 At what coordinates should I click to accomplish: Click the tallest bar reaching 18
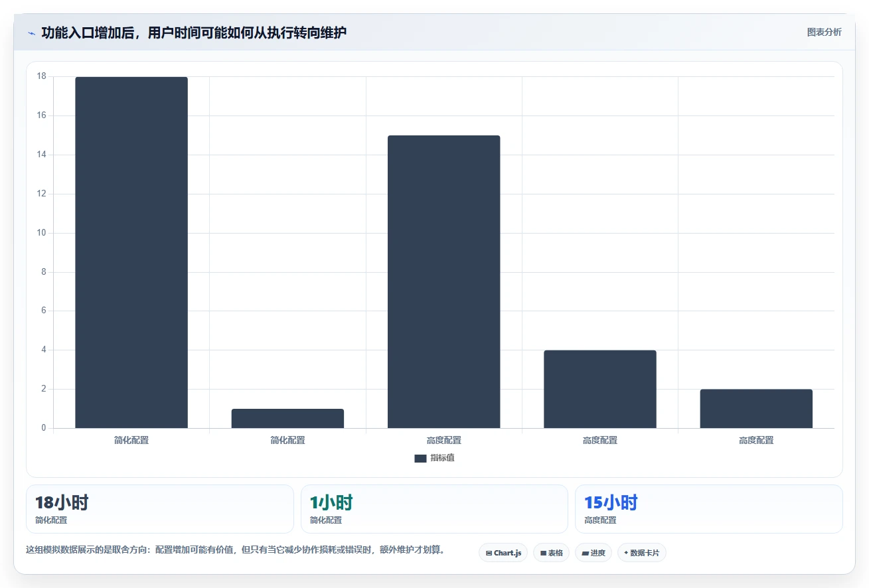tap(131, 252)
